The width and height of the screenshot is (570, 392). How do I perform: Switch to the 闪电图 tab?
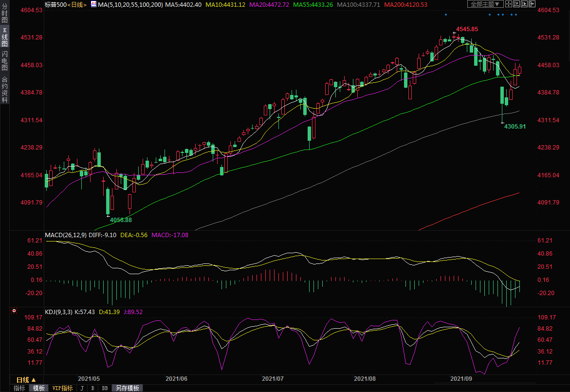(x=4, y=60)
